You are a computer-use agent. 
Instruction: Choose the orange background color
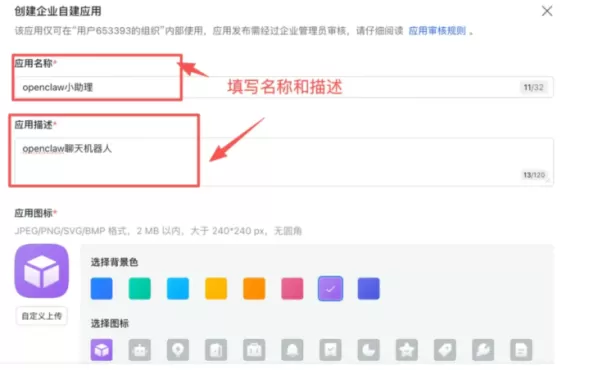tap(254, 288)
